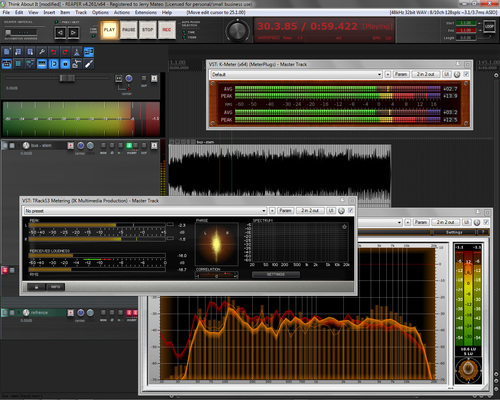Click the Save Project toolbar icon
The height and width of the screenshot is (400, 500).
[x=30, y=52]
